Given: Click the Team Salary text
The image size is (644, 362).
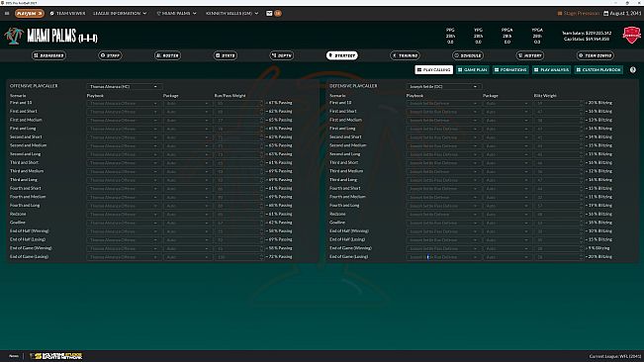Looking at the screenshot, I should 587,33.
